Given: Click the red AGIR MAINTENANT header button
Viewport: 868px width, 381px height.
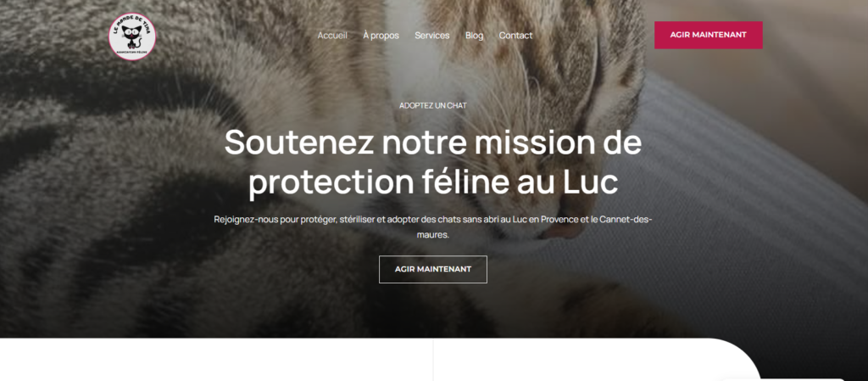Looking at the screenshot, I should (x=708, y=35).
